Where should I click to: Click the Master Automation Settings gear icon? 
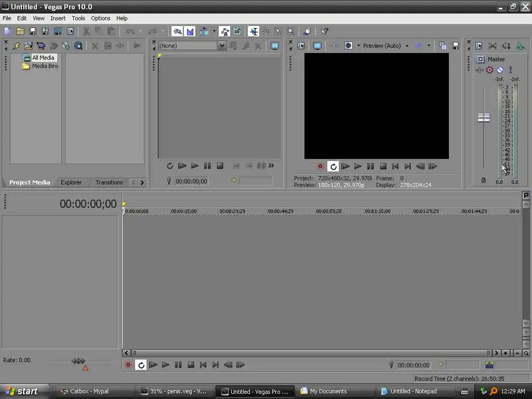pos(489,70)
